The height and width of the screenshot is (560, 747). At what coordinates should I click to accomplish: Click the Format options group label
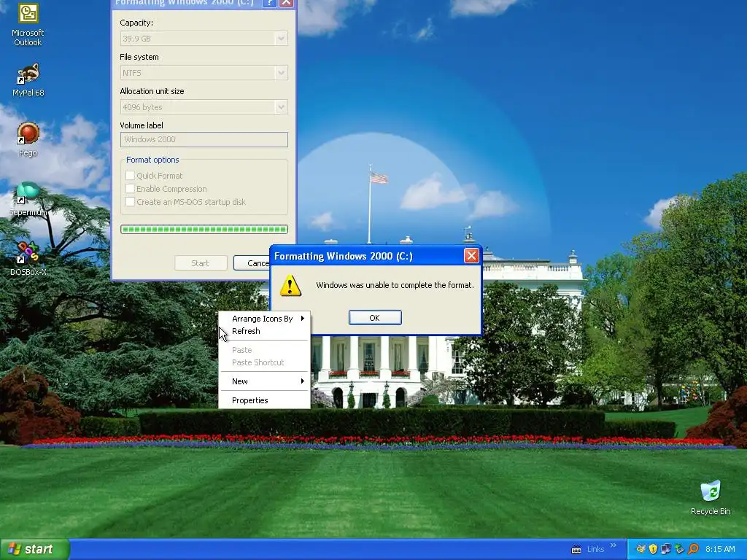(x=152, y=160)
